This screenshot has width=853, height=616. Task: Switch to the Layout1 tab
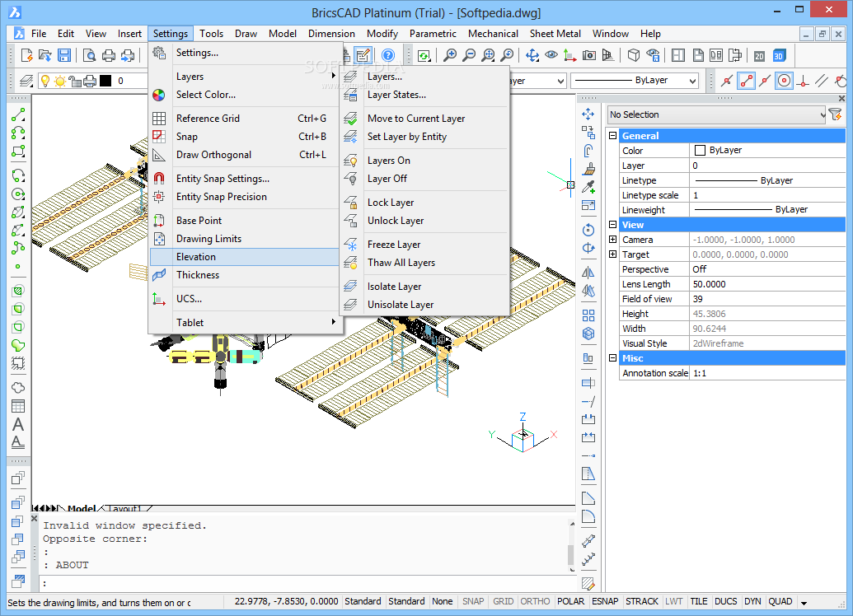click(x=124, y=508)
